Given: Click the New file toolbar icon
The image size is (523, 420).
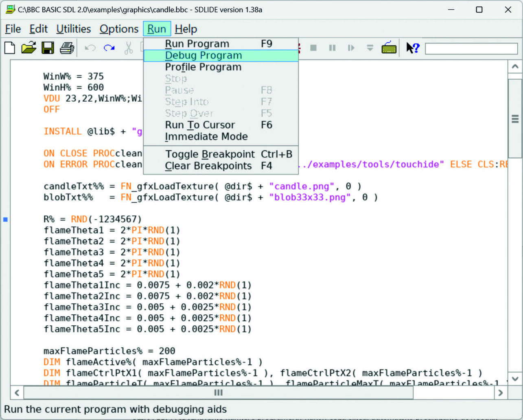Looking at the screenshot, I should pyautogui.click(x=10, y=48).
